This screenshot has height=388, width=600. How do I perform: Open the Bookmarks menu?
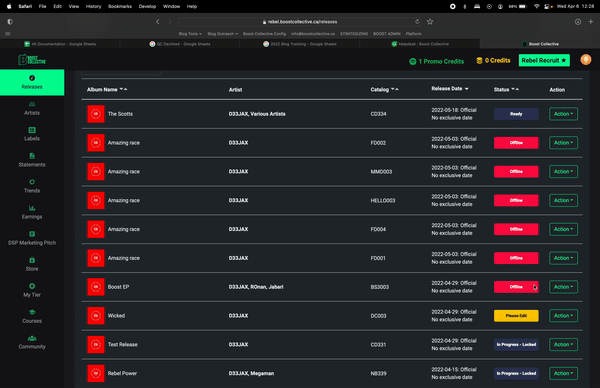coord(120,6)
